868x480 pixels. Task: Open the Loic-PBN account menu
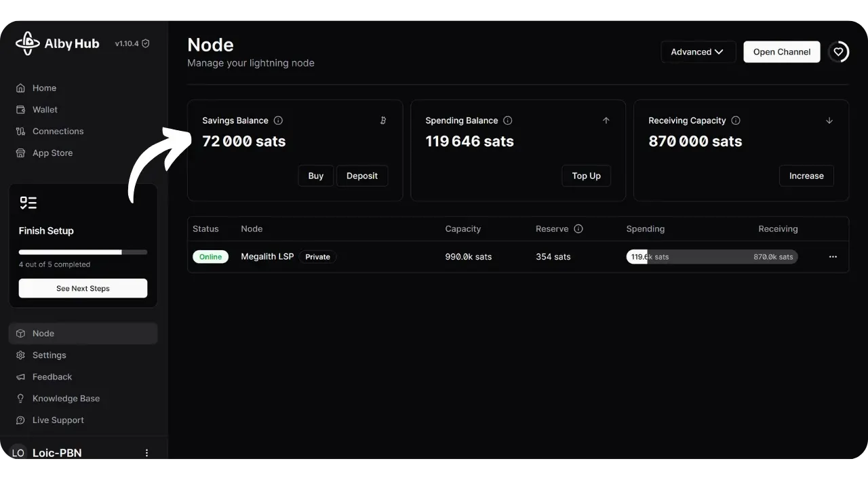tap(146, 453)
